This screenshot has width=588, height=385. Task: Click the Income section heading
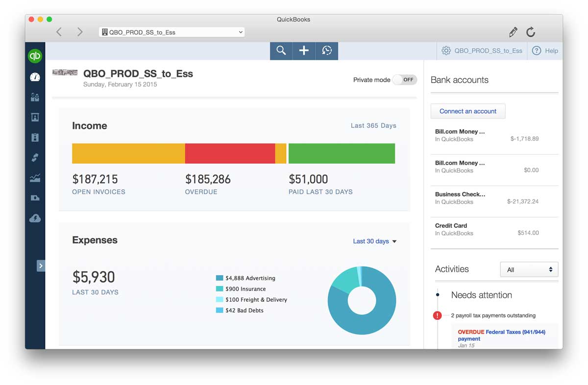tap(90, 126)
